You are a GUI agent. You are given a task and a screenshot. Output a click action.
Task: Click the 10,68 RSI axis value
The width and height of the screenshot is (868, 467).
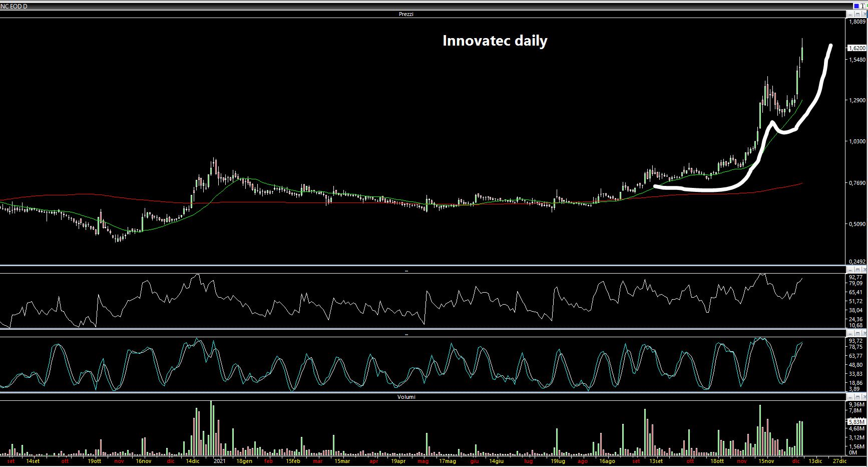tap(855, 325)
